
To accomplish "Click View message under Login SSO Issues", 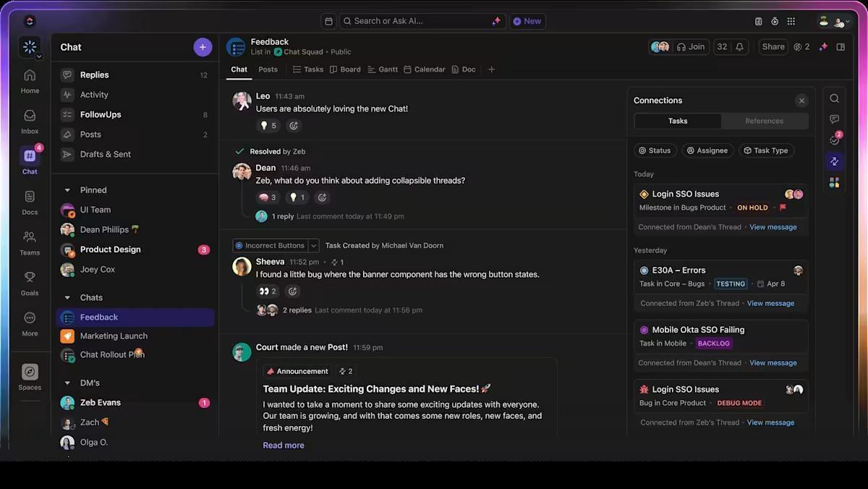I will pyautogui.click(x=773, y=226).
